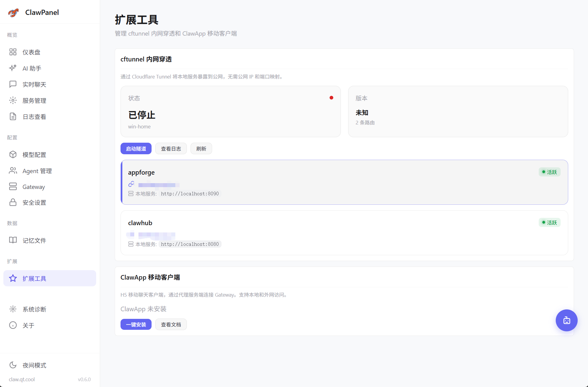Open the 记忆文件 memory files page
The image size is (588, 387).
(34, 240)
